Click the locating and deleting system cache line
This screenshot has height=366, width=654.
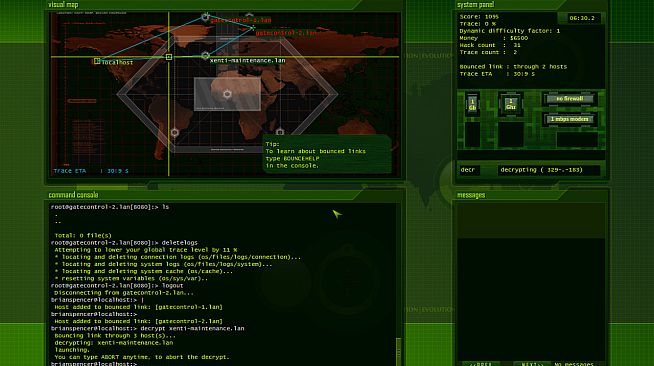pyautogui.click(x=143, y=271)
